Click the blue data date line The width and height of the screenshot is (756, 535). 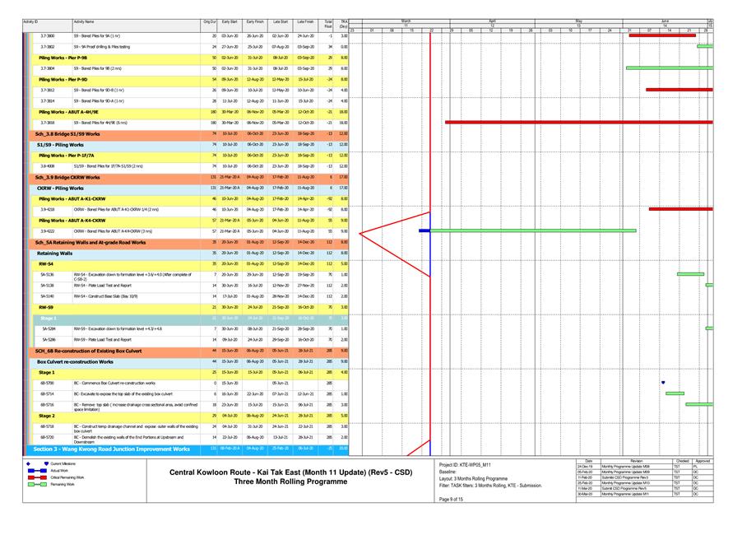(x=430, y=329)
